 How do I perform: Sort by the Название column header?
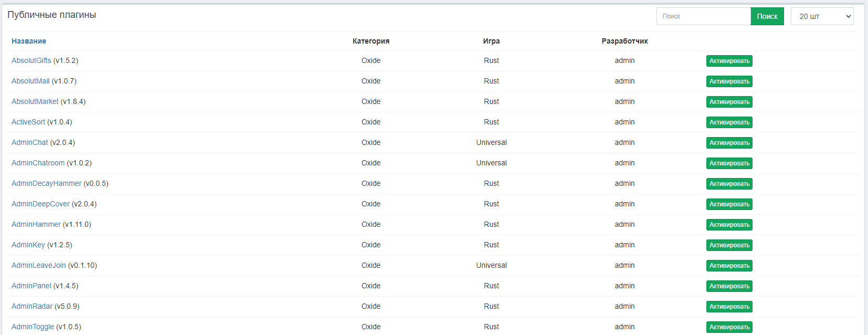click(x=29, y=41)
